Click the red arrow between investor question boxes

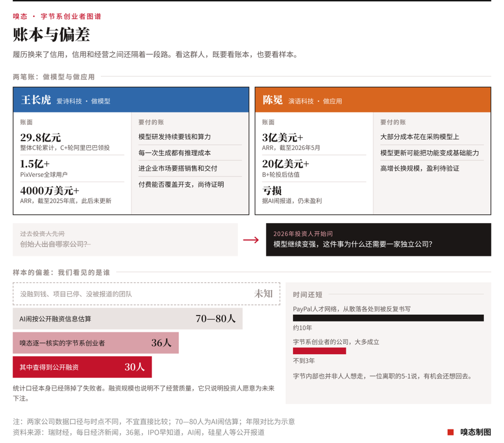[250, 240]
